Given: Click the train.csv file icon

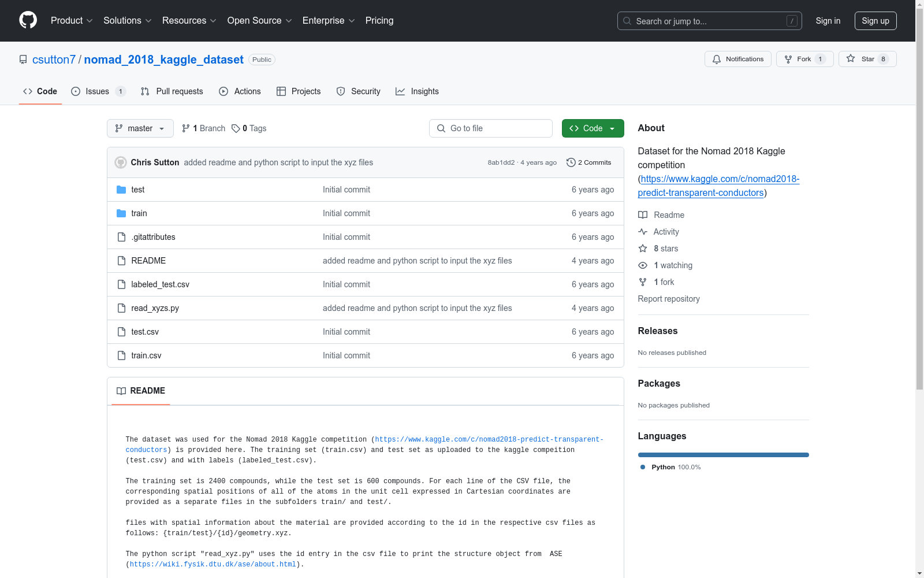Looking at the screenshot, I should [121, 355].
